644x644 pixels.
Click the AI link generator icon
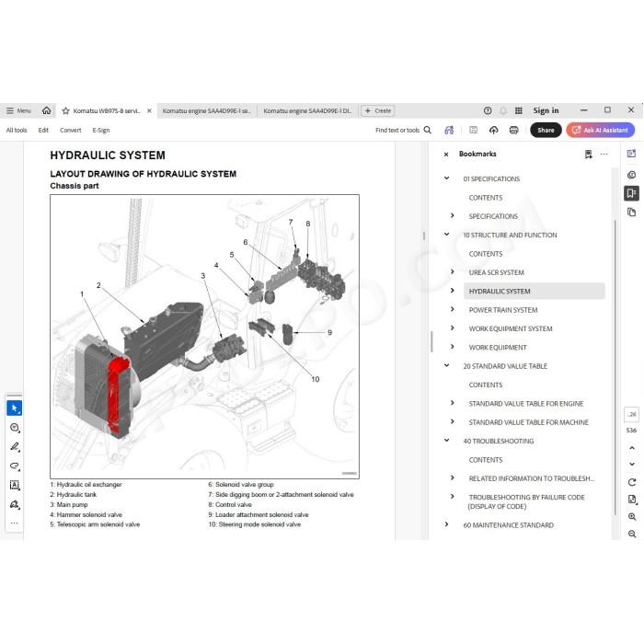pos(449,130)
